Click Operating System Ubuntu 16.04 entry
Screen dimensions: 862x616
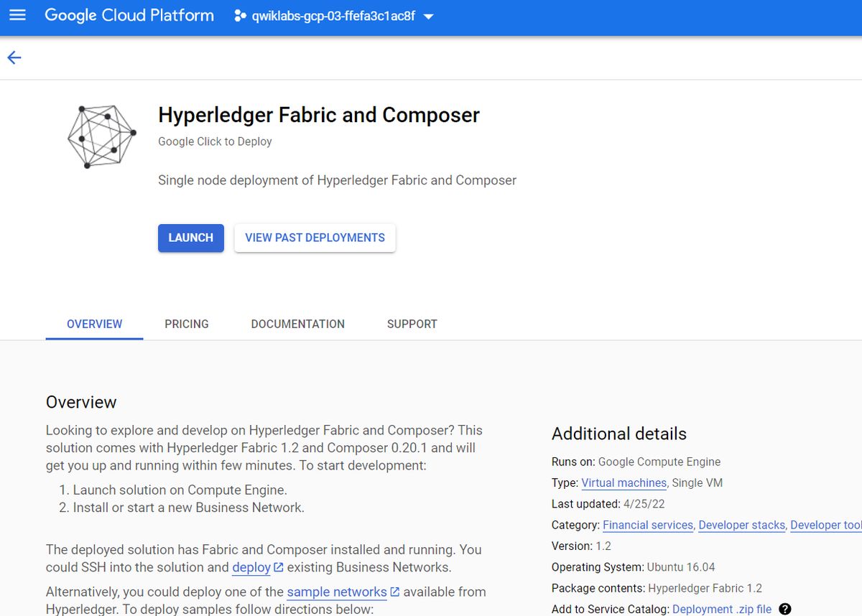(x=634, y=567)
